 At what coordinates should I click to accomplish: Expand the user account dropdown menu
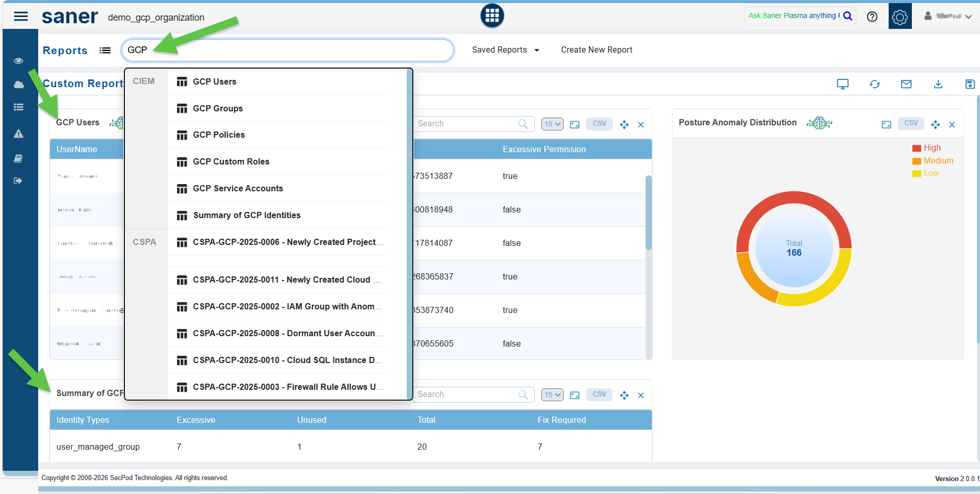coord(951,17)
